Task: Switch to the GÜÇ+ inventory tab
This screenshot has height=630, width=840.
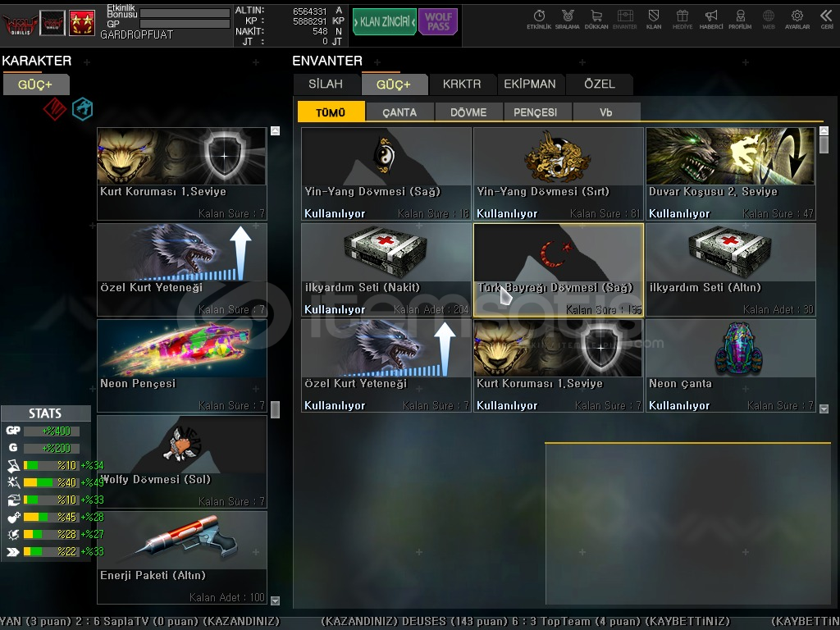Action: pos(394,84)
